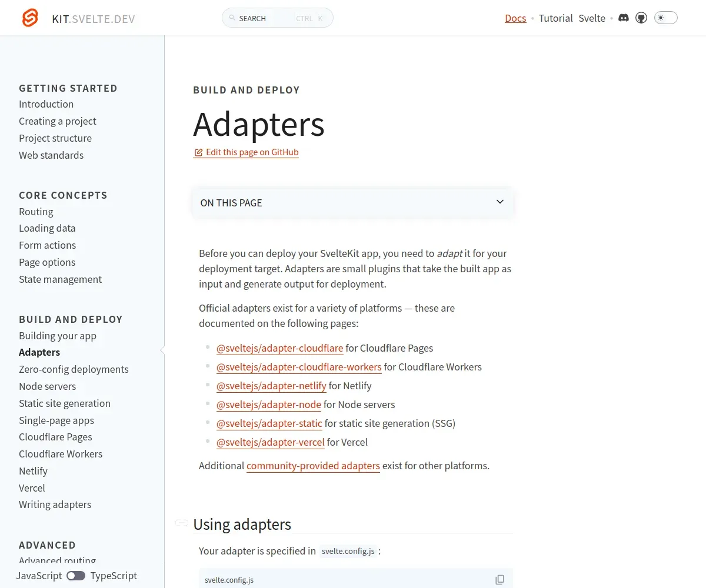The width and height of the screenshot is (706, 588).
Task: Focus the Search input field
Action: (277, 18)
